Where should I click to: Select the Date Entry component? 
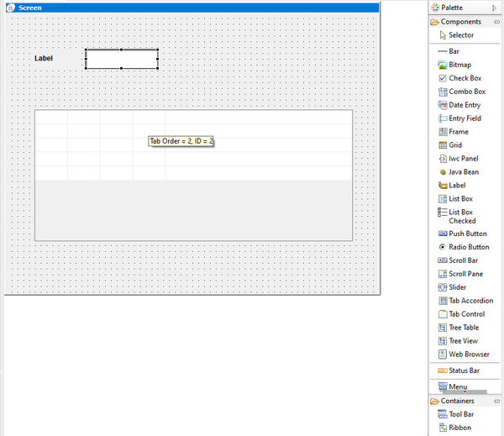459,105
